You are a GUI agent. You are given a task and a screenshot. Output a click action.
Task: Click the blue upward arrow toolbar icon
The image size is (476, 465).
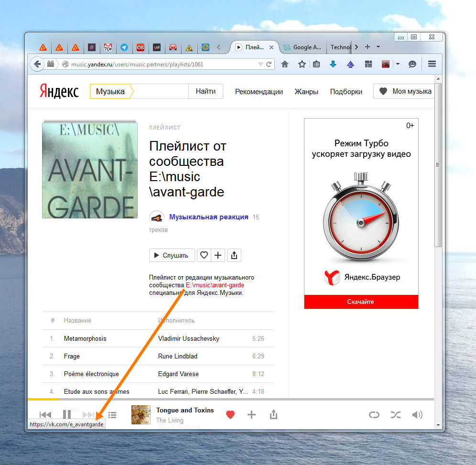350,64
